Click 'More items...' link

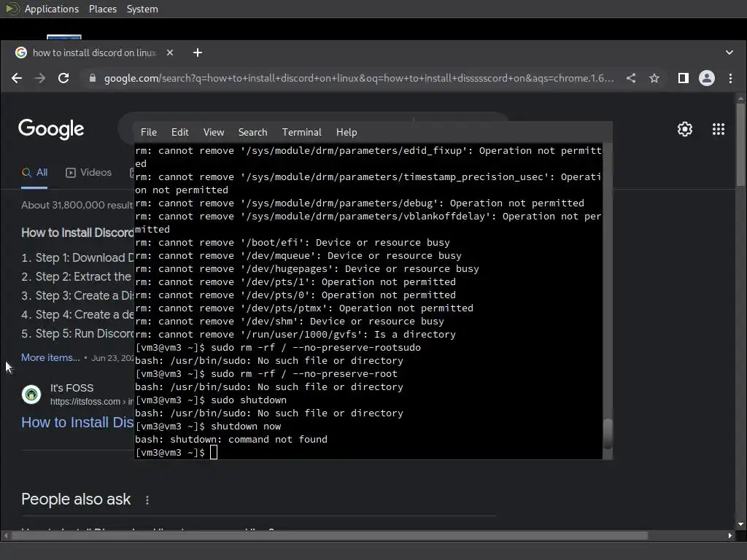pyautogui.click(x=50, y=357)
